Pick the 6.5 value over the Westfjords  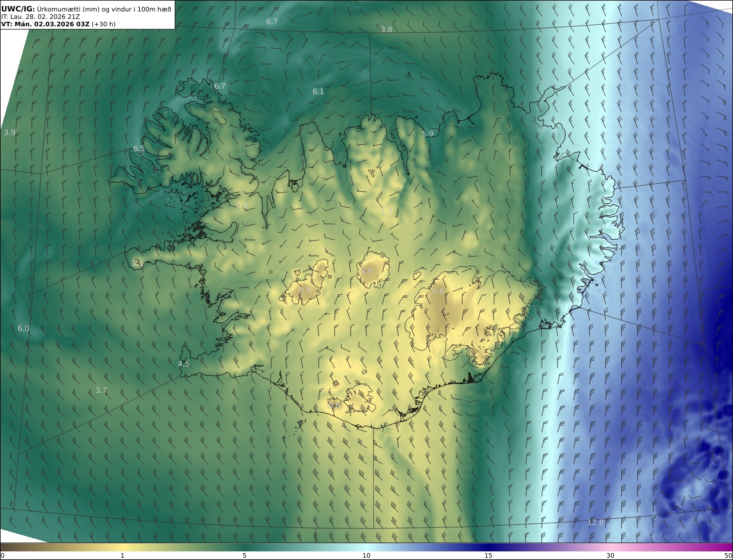tap(139, 148)
